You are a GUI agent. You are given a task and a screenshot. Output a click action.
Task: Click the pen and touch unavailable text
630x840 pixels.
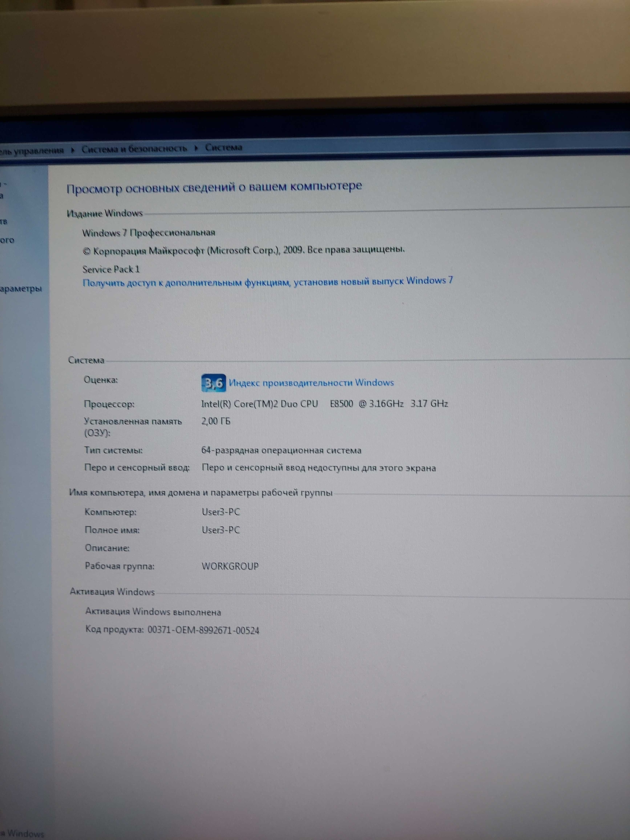coord(319,468)
